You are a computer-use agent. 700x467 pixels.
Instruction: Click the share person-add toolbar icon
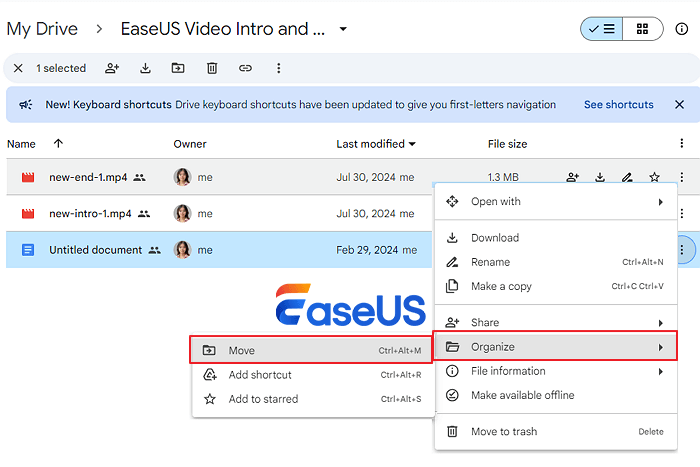[x=112, y=68]
